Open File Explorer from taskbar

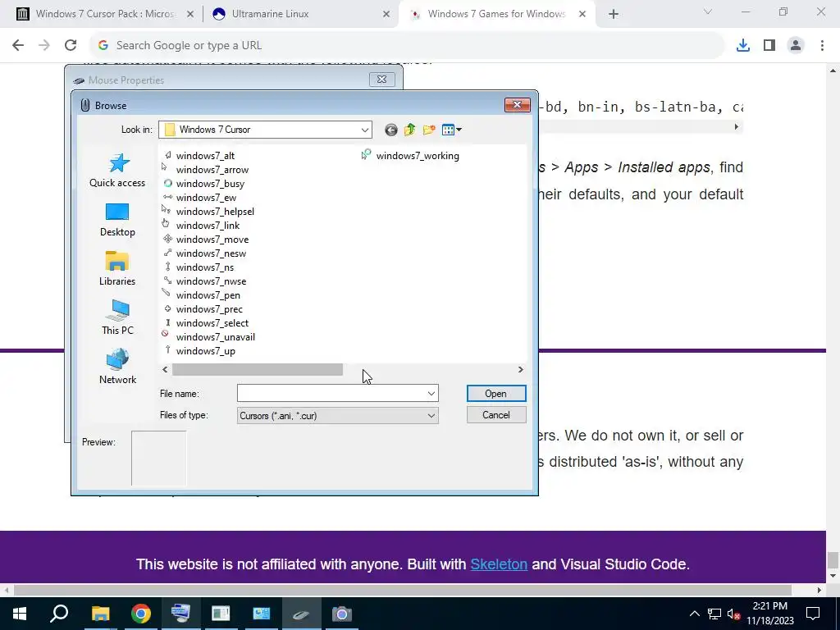[x=100, y=614]
